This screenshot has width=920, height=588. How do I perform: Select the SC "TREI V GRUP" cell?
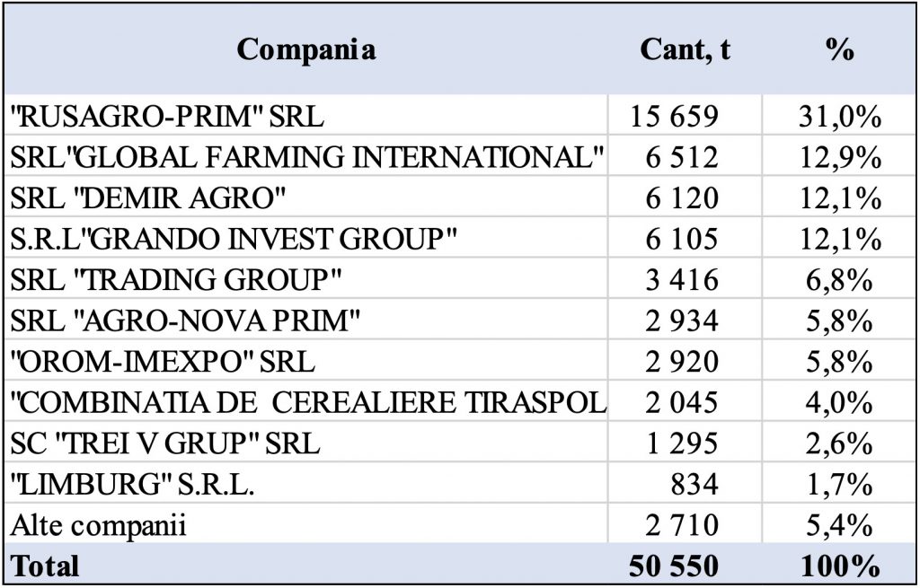click(165, 443)
